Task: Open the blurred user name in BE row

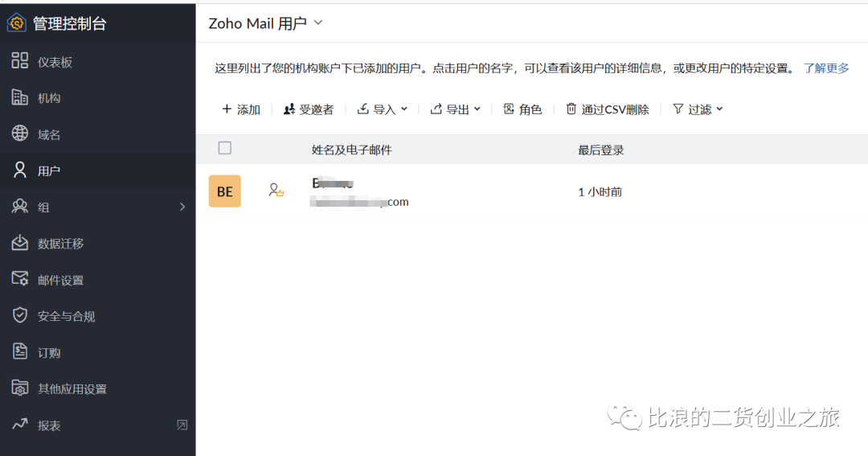Action: click(332, 183)
